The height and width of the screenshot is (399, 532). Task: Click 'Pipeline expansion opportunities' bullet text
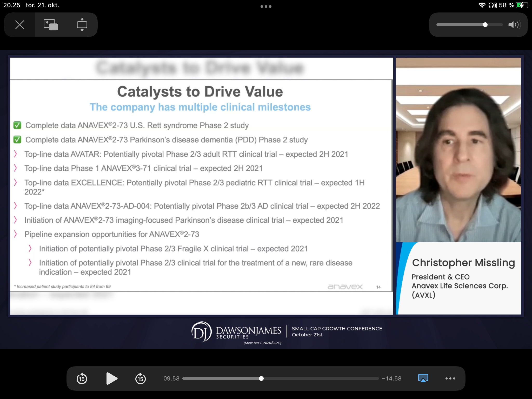pyautogui.click(x=112, y=234)
